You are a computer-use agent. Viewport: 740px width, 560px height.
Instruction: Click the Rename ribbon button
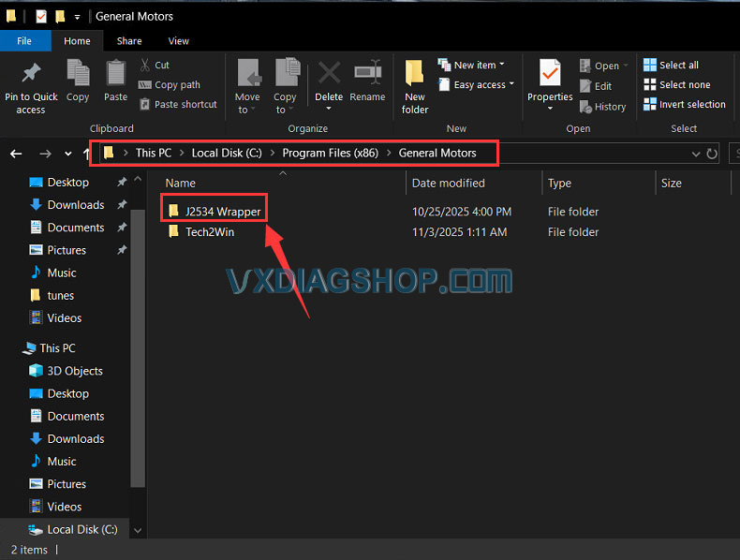(367, 81)
